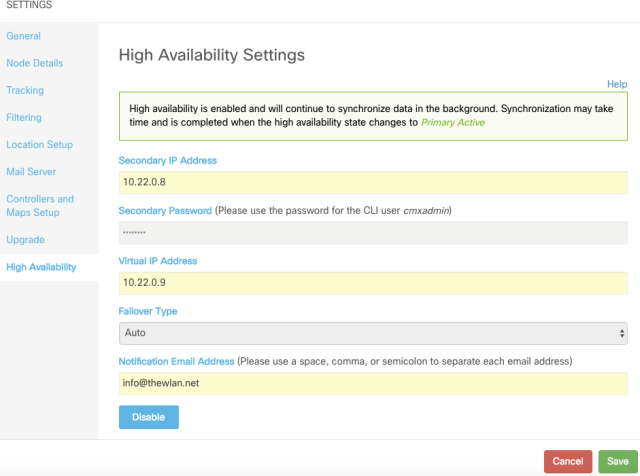640x476 pixels.
Task: Focus the Secondary IP Address field
Action: [372, 182]
